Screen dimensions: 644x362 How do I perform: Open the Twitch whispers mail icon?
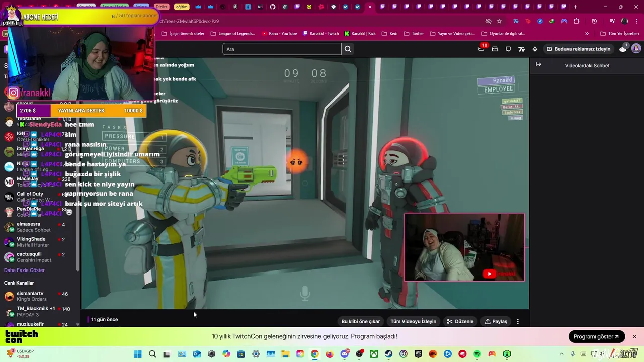coord(495,49)
